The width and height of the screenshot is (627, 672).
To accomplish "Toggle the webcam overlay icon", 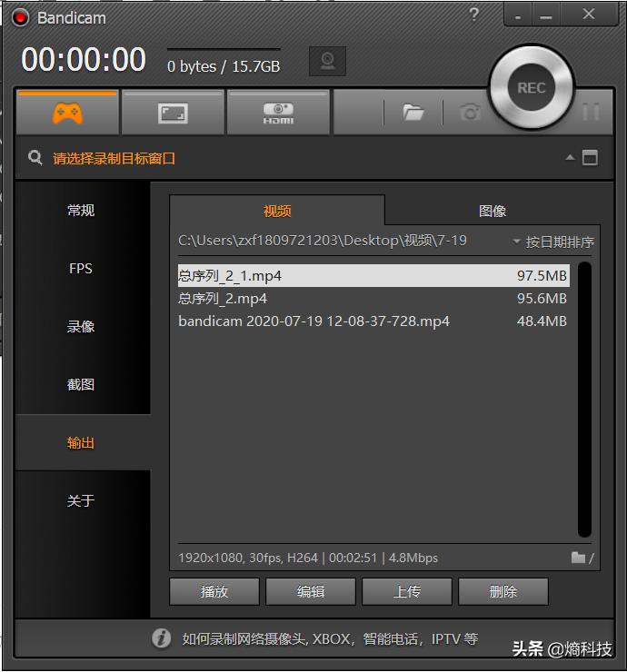I will tap(328, 61).
